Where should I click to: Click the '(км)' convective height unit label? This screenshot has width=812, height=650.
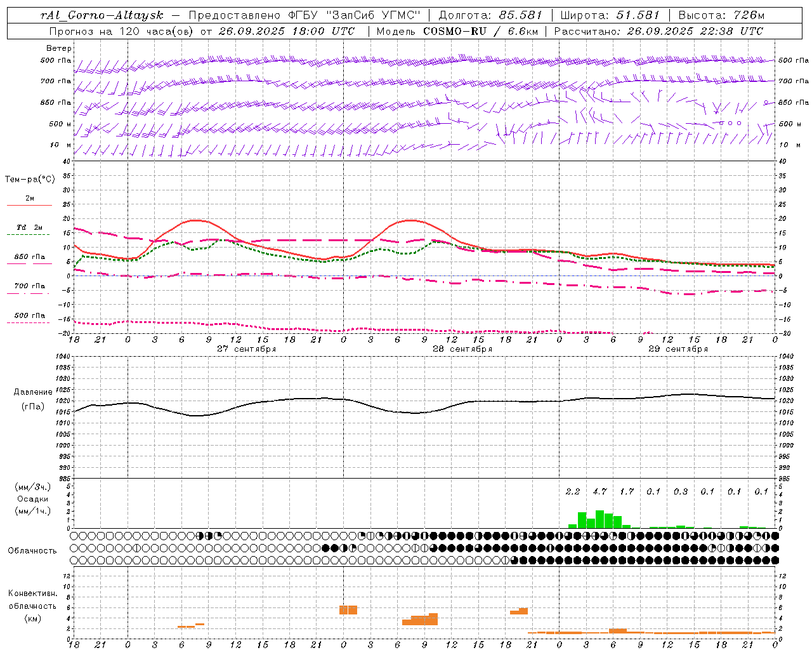[32, 618]
